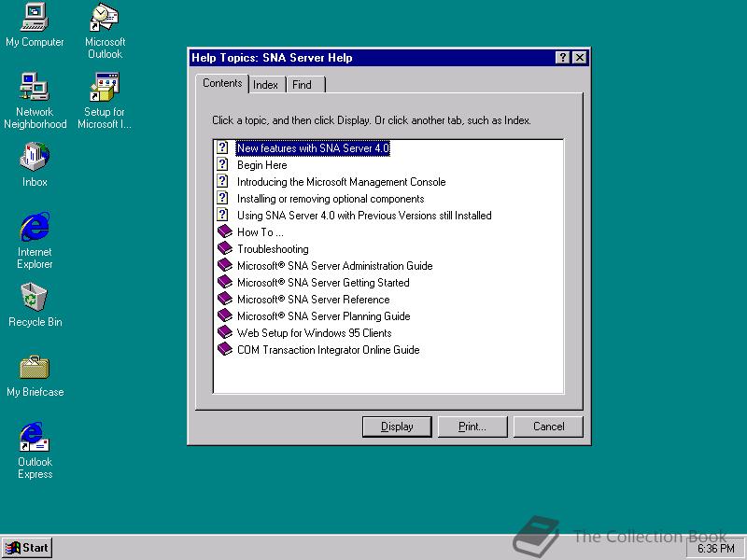
Task: Select "Using SNA Server 4.0 with Previous Versions still Installed"
Action: click(364, 216)
